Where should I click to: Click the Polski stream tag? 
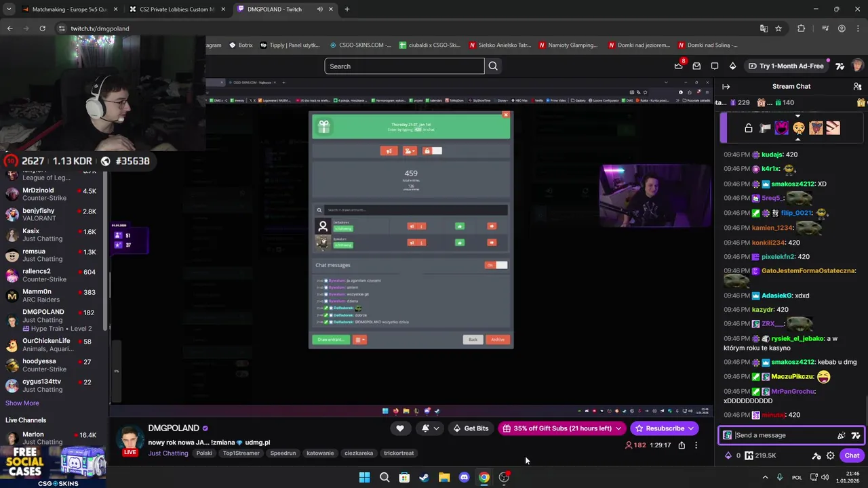tap(204, 453)
